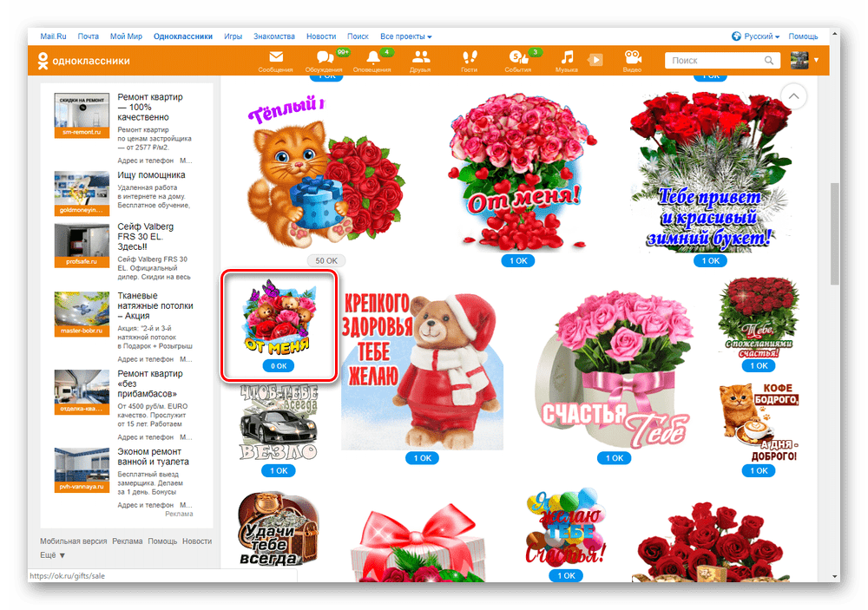This screenshot has width=868, height=610.
Task: Click 1 OK under От меня roses gift
Action: click(518, 260)
